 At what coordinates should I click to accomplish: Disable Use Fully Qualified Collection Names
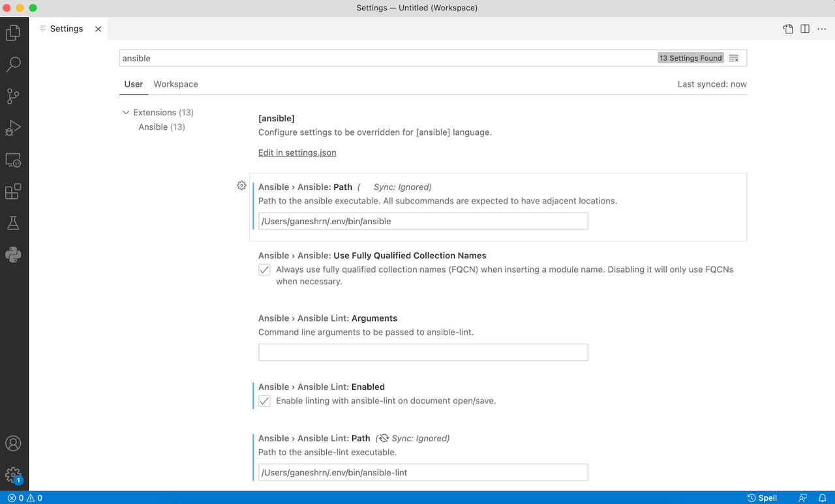pyautogui.click(x=264, y=269)
